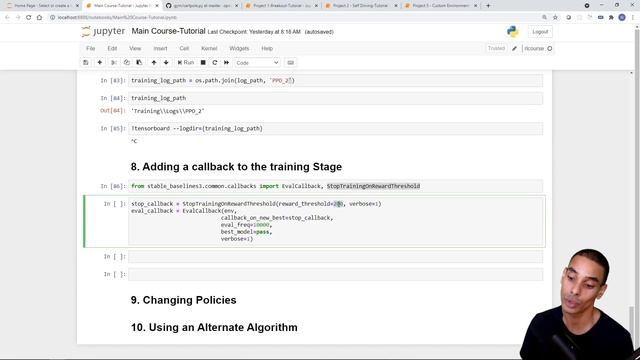Click the output 'Training\\Logs\\PPO_2' text
The height and width of the screenshot is (360, 640).
coord(167,111)
